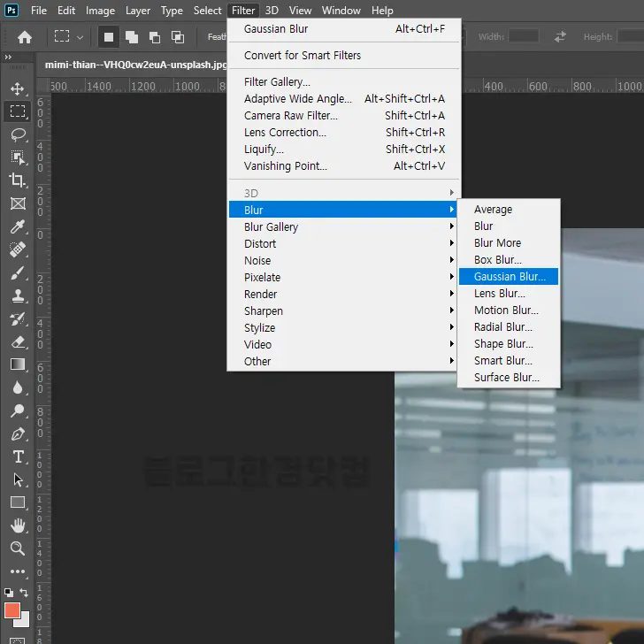644x644 pixels.
Task: Pick the Hand tool
Action: click(x=18, y=525)
